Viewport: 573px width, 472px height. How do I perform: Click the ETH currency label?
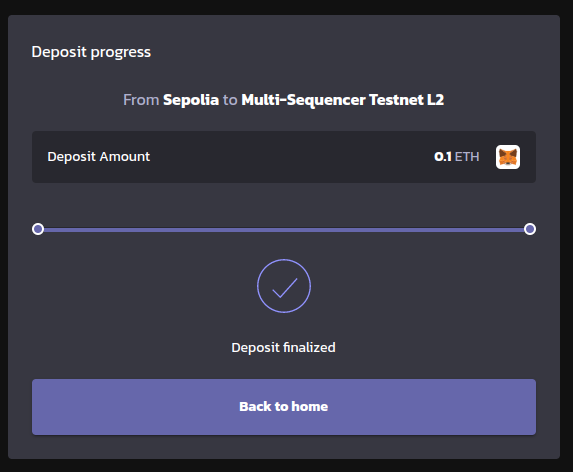point(467,157)
